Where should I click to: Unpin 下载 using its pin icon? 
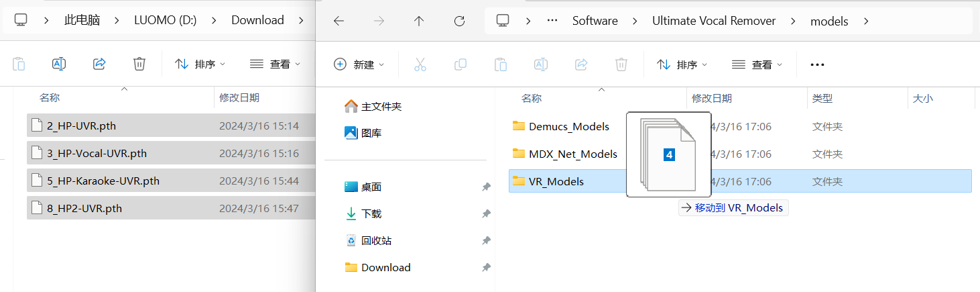[x=486, y=214]
